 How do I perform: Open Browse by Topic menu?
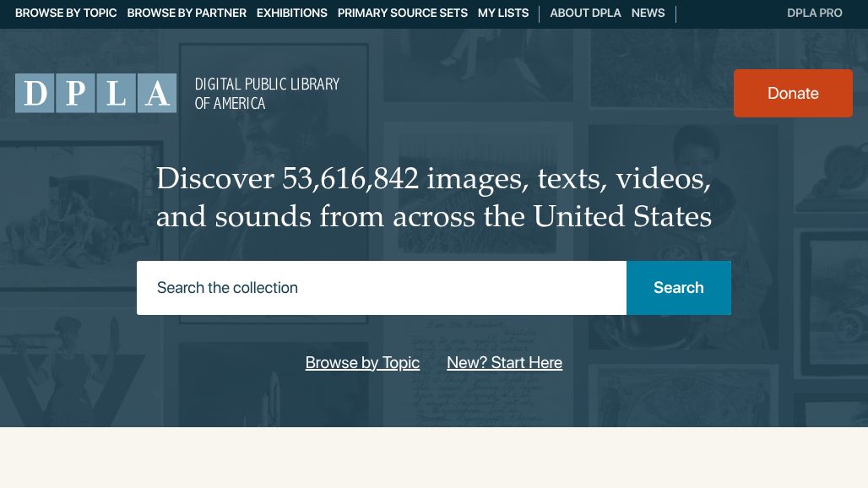tap(66, 13)
